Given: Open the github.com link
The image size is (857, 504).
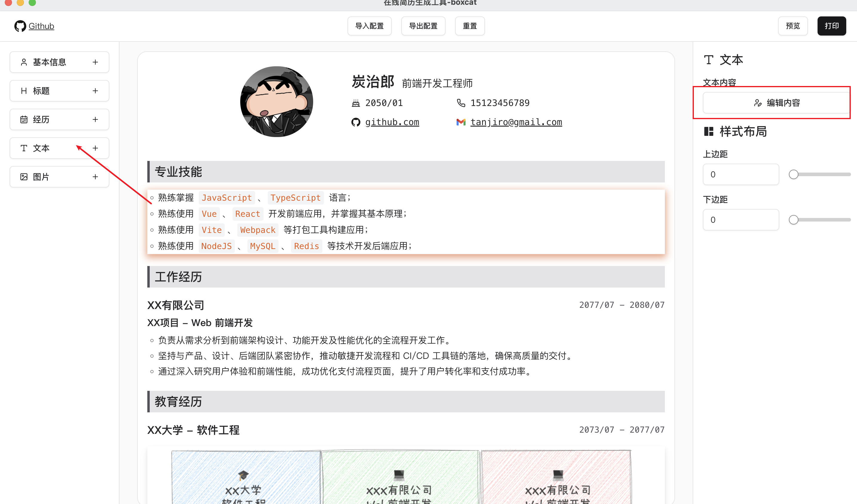Looking at the screenshot, I should [392, 122].
